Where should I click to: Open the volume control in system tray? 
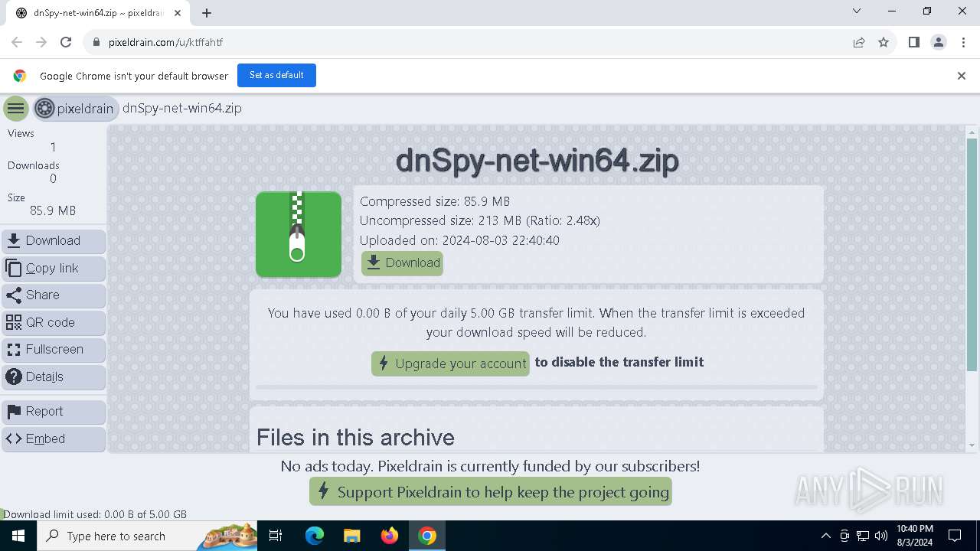point(880,536)
